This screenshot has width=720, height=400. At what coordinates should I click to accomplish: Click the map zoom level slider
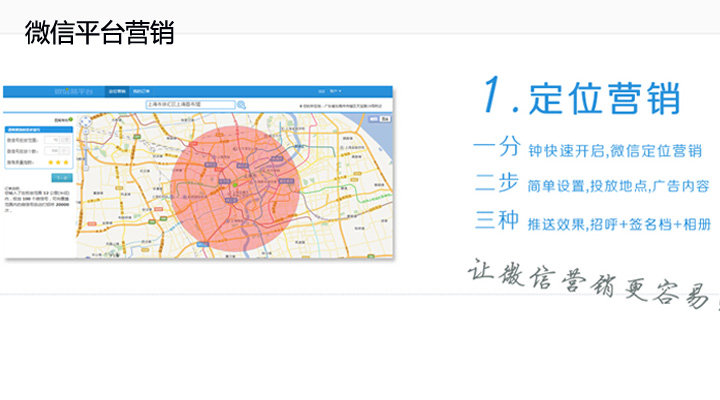86,150
